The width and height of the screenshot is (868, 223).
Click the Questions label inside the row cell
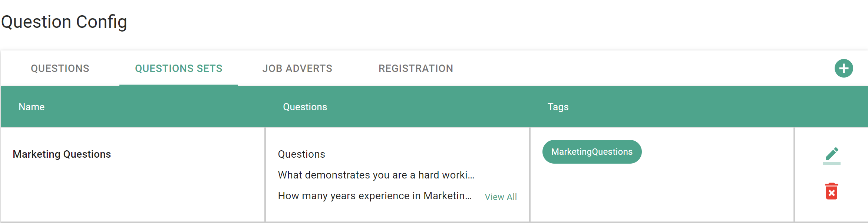click(301, 154)
